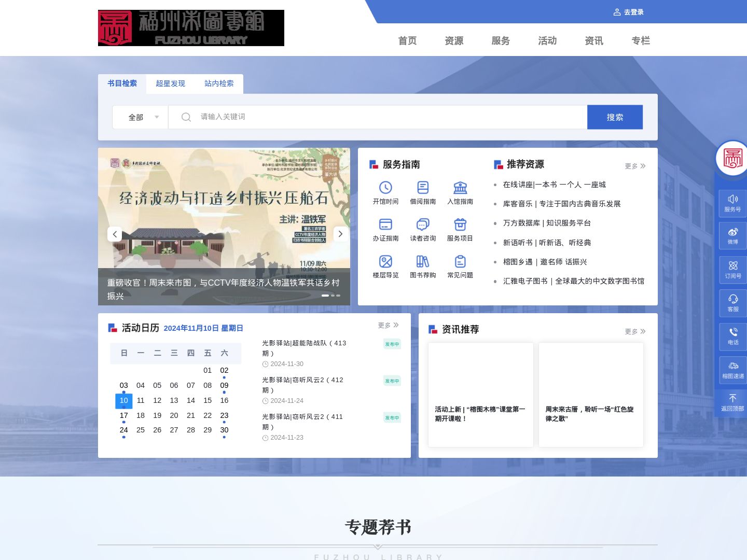Open the 开馆时间 clock icon
The image size is (747, 560).
pos(385,188)
